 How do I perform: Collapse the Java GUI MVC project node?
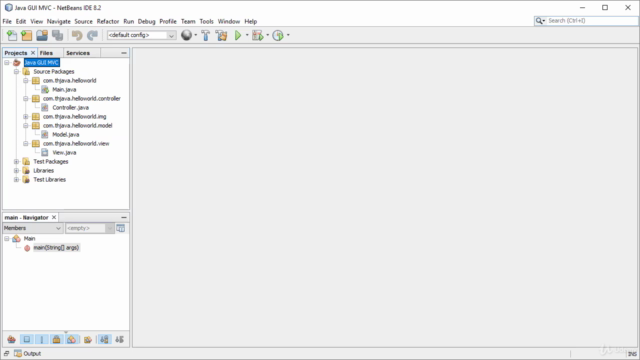[x=7, y=62]
